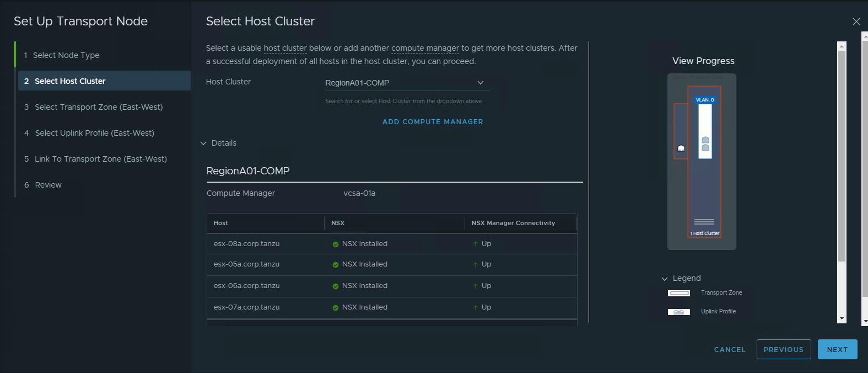Click the Add Compute Manager link
Screen dimensions: 868x373
pos(433,122)
